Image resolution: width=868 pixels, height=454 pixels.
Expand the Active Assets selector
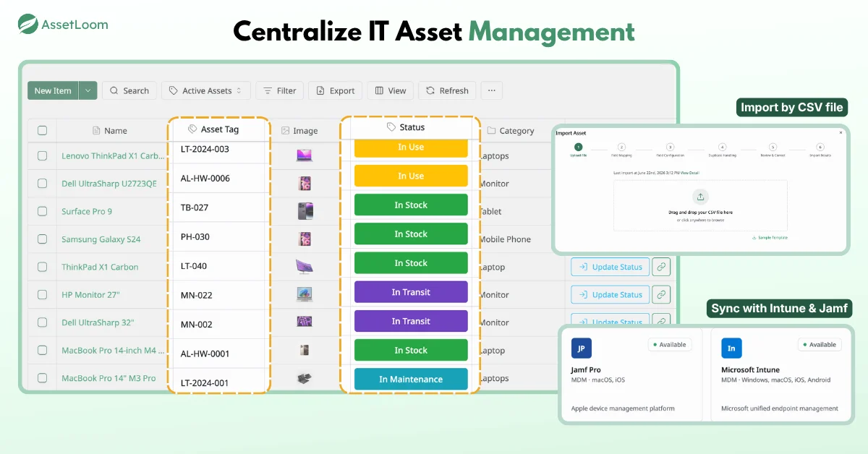205,90
